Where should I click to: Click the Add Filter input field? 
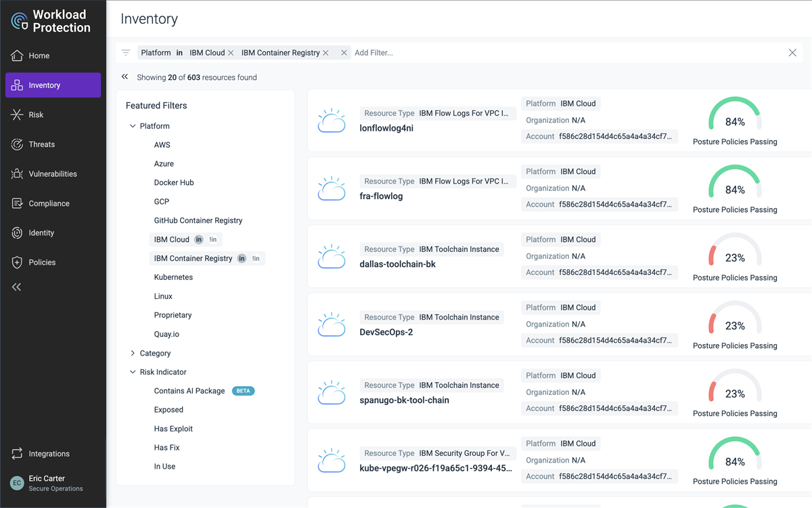(406, 53)
